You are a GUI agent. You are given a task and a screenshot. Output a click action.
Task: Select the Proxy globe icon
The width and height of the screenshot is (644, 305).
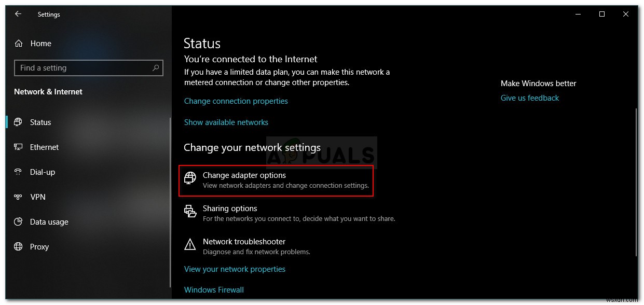click(x=18, y=246)
